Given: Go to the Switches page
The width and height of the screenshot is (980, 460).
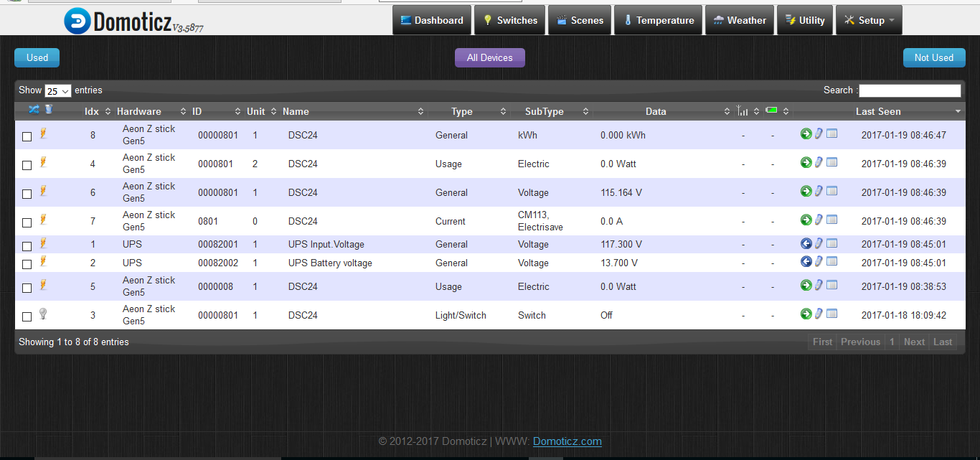Looking at the screenshot, I should coord(509,19).
